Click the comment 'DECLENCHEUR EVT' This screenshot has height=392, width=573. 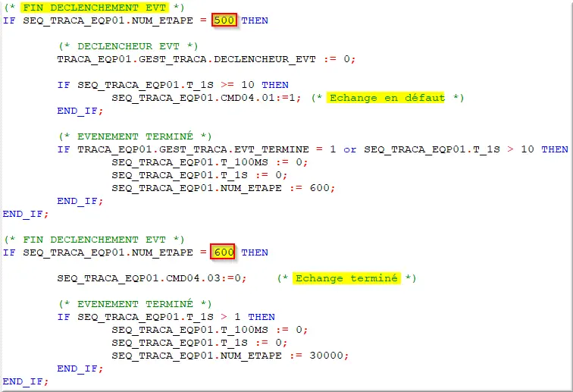128,46
